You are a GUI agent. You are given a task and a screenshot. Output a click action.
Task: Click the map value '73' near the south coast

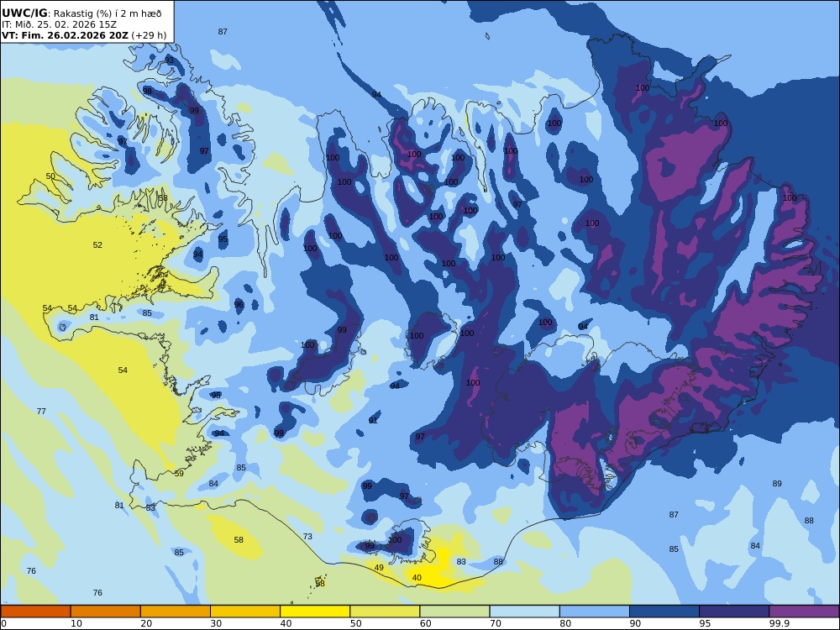307,536
